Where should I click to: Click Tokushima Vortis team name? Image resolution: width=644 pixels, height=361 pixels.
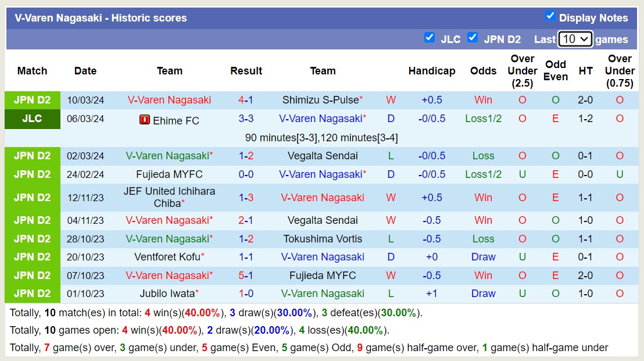click(323, 238)
